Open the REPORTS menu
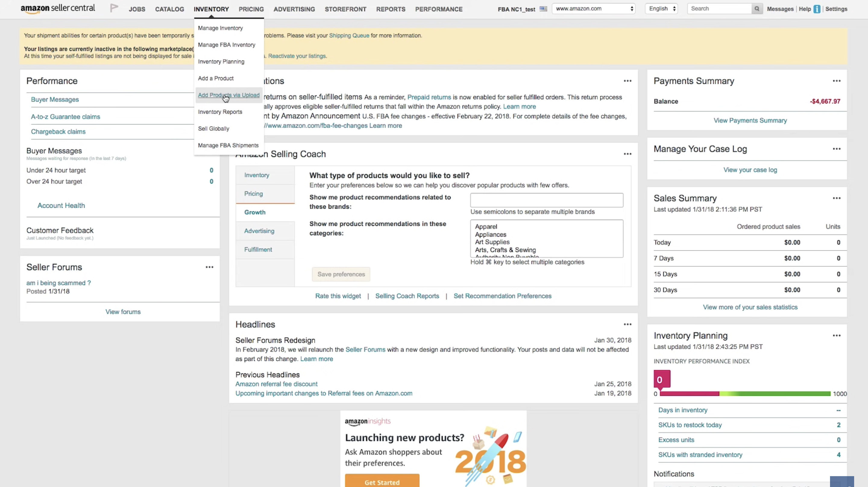This screenshot has width=868, height=487. (391, 9)
